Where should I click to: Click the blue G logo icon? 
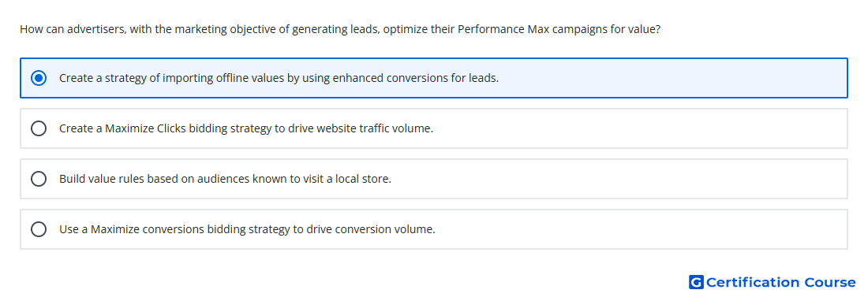[696, 282]
